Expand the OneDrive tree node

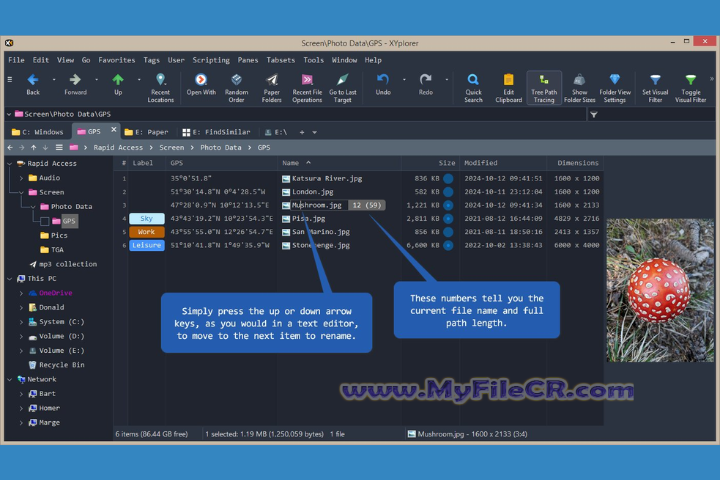pos(21,293)
